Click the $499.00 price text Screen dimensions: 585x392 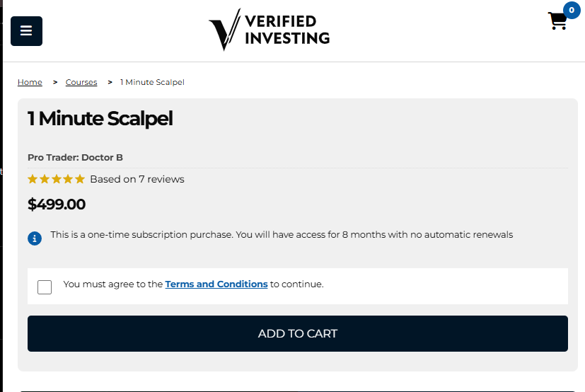point(57,204)
